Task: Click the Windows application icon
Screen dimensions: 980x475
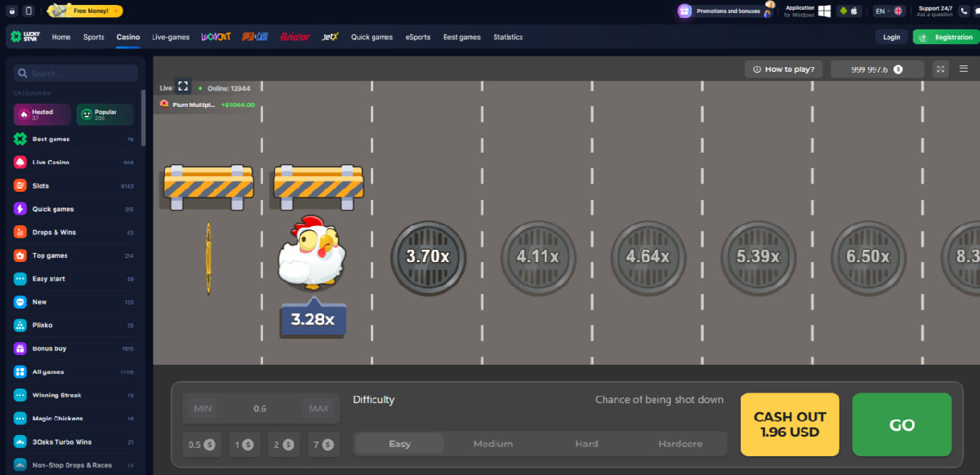Action: coord(825,11)
